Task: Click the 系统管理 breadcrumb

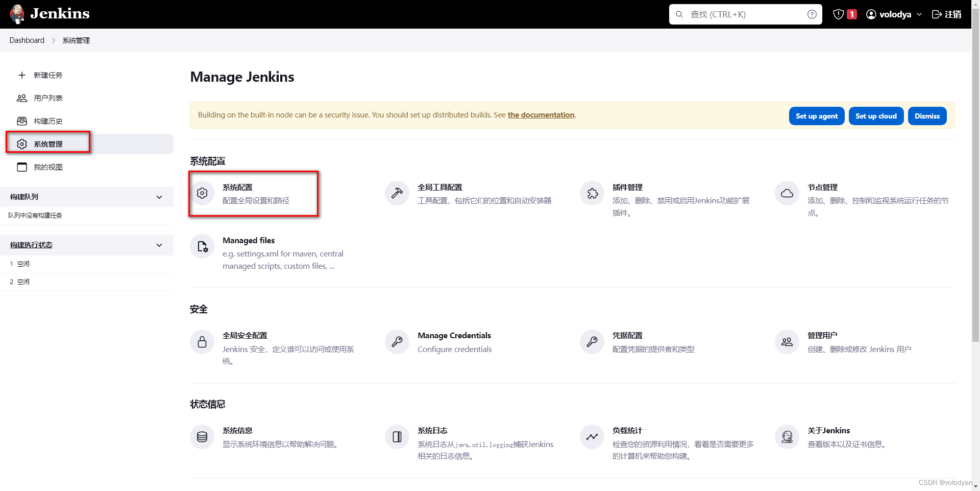Action: (x=76, y=40)
